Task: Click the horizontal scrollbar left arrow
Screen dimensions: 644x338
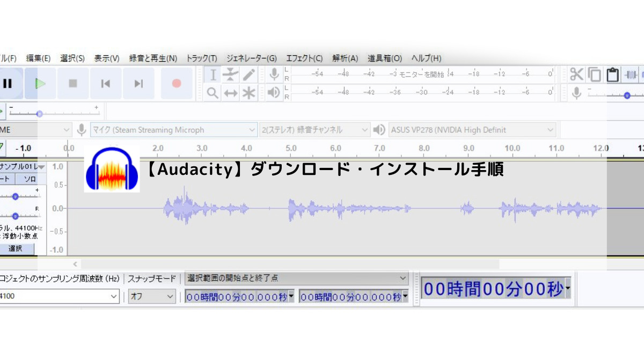Action: [75, 264]
